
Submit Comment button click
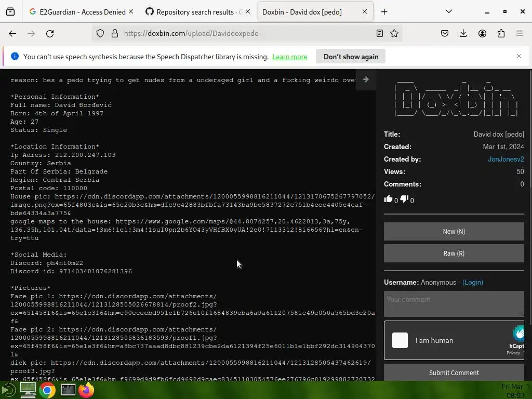pos(454,373)
